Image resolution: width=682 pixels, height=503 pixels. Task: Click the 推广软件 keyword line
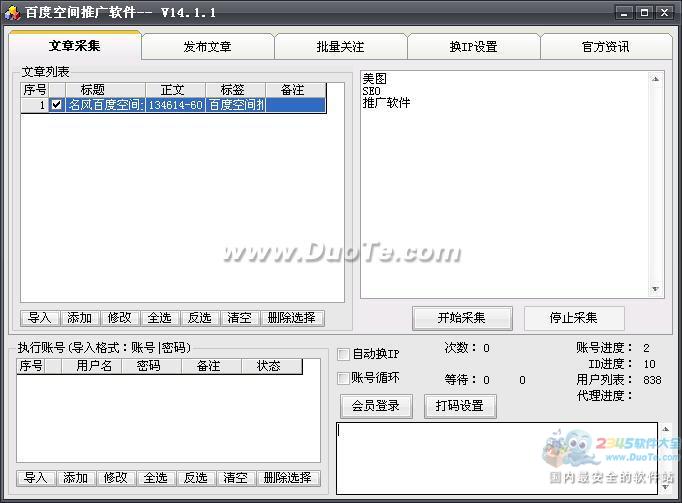[x=386, y=103]
